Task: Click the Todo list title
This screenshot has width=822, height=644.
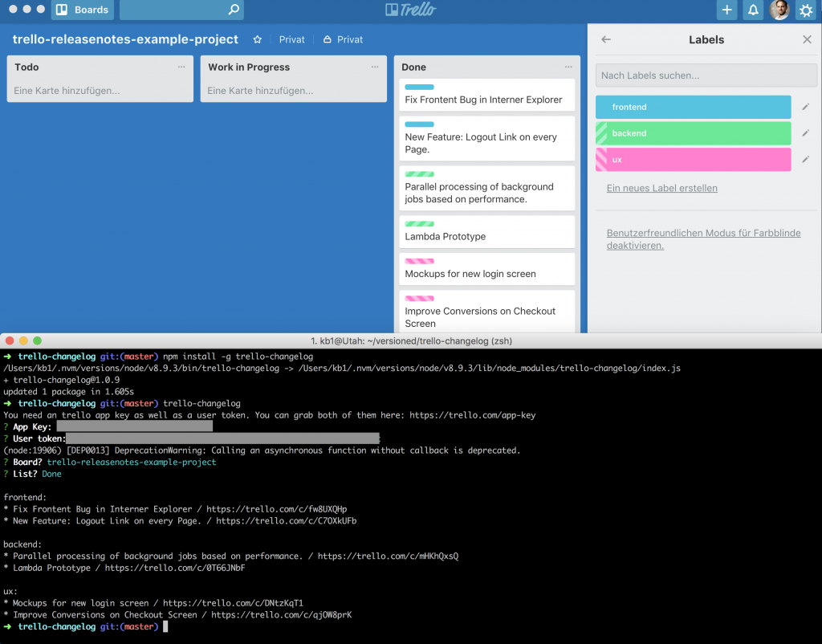Action: click(x=26, y=67)
